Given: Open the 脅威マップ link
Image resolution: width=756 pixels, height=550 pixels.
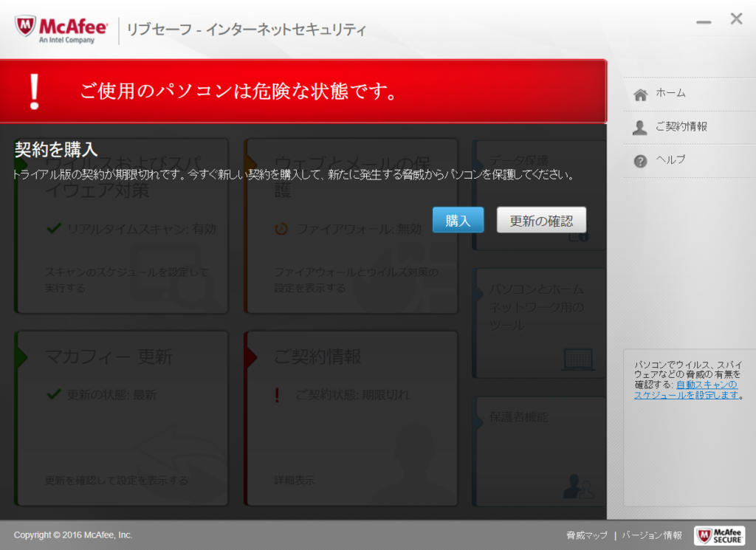Looking at the screenshot, I should 587,535.
